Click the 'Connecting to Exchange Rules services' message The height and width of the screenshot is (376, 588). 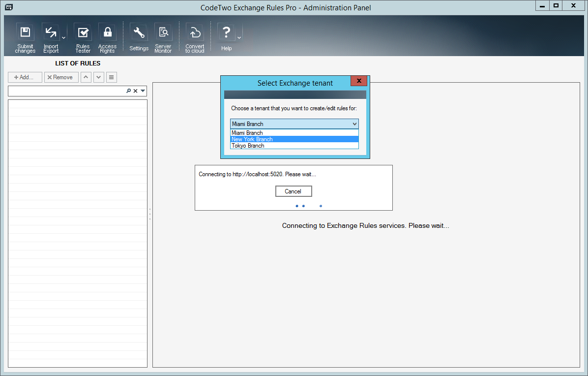(x=366, y=225)
